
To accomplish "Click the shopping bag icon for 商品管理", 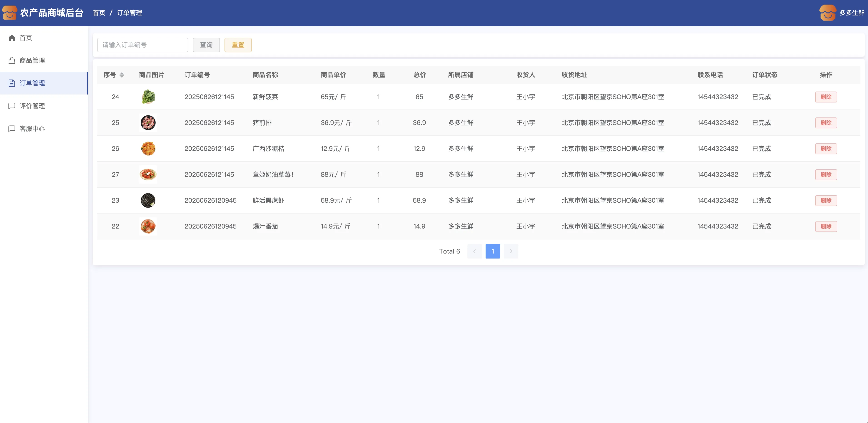I will click(x=12, y=61).
